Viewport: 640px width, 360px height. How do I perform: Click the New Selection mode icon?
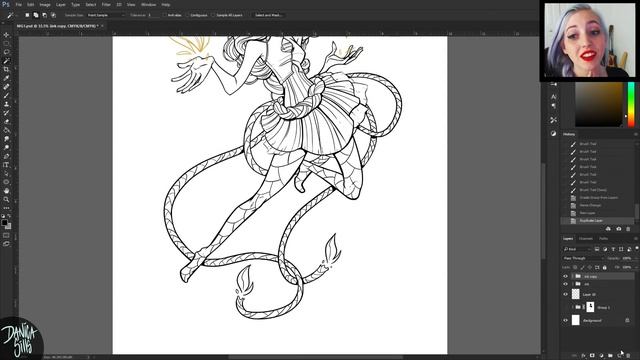pos(27,15)
